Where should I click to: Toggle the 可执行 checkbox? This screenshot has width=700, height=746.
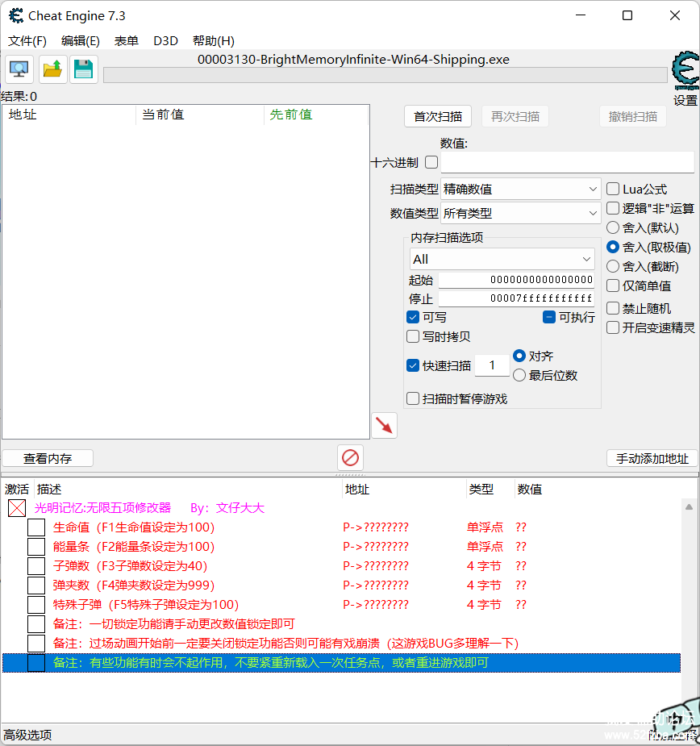[549, 317]
